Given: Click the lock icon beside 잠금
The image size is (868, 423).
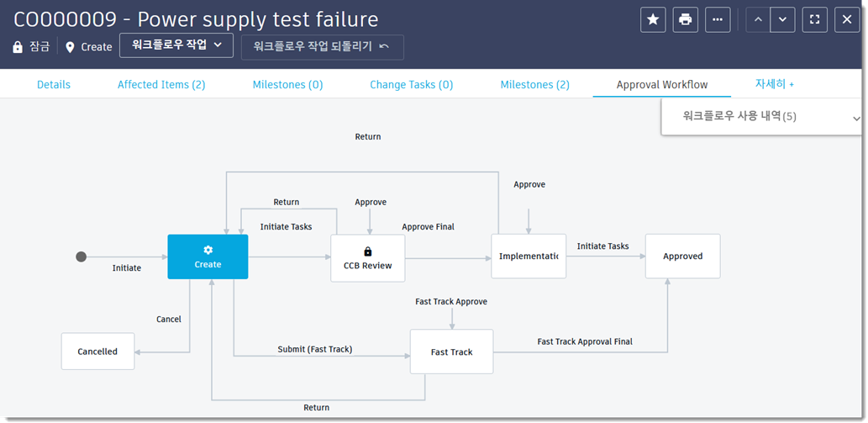Looking at the screenshot, I should [x=18, y=47].
